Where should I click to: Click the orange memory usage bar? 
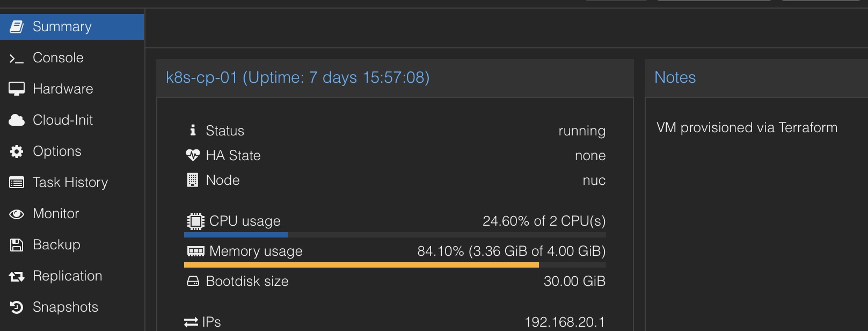click(x=361, y=265)
